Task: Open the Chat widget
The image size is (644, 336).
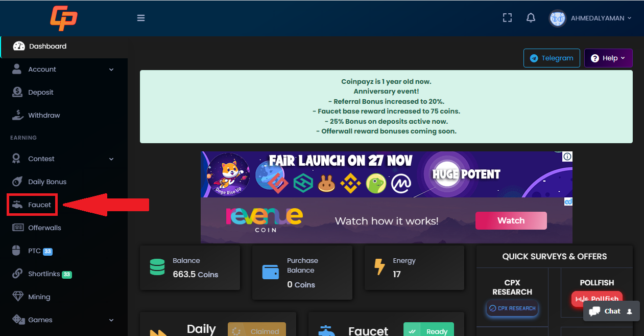Action: (611, 311)
